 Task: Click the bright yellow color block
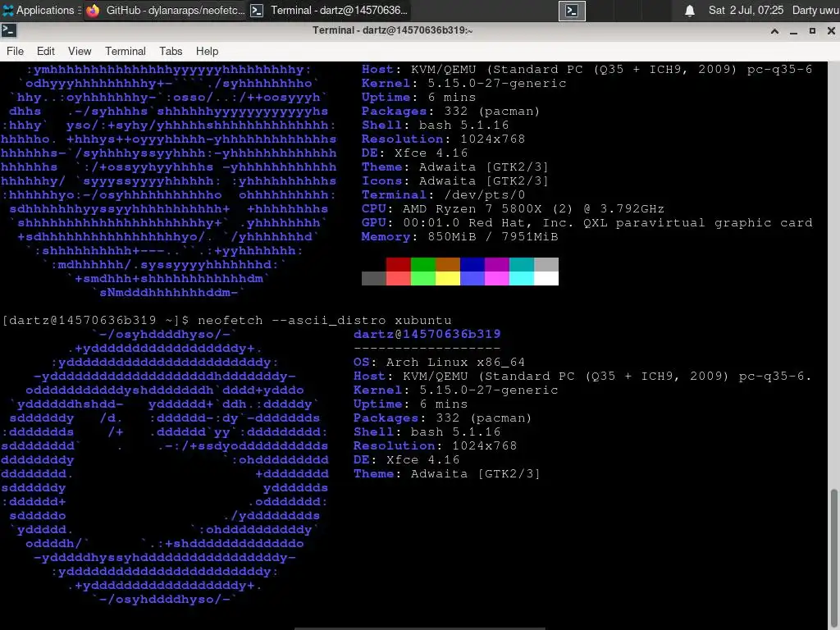[x=447, y=278]
